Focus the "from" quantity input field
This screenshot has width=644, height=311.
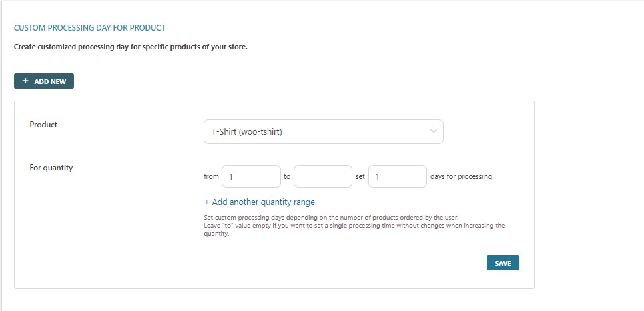250,177
